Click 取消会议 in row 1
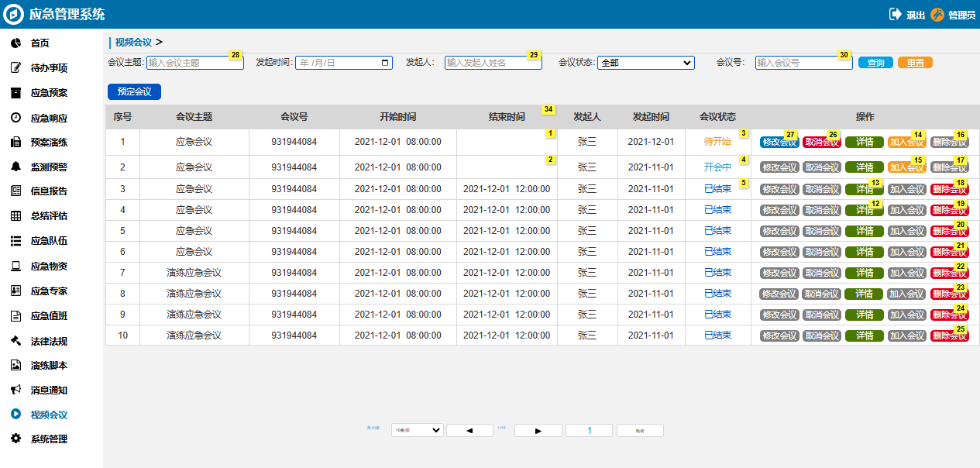The width and height of the screenshot is (980, 468). coord(822,143)
